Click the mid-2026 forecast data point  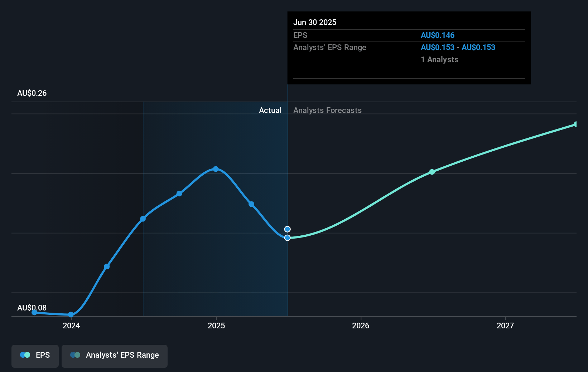[432, 172]
